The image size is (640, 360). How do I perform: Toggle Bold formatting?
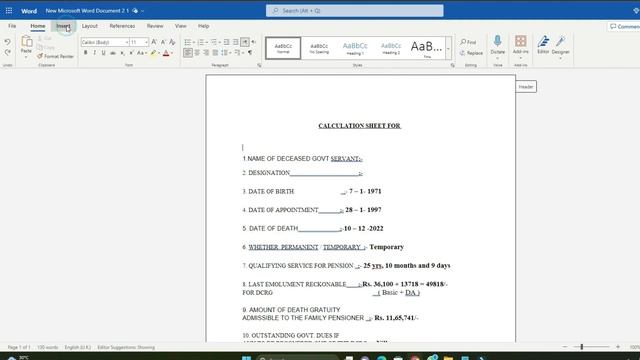point(85,53)
